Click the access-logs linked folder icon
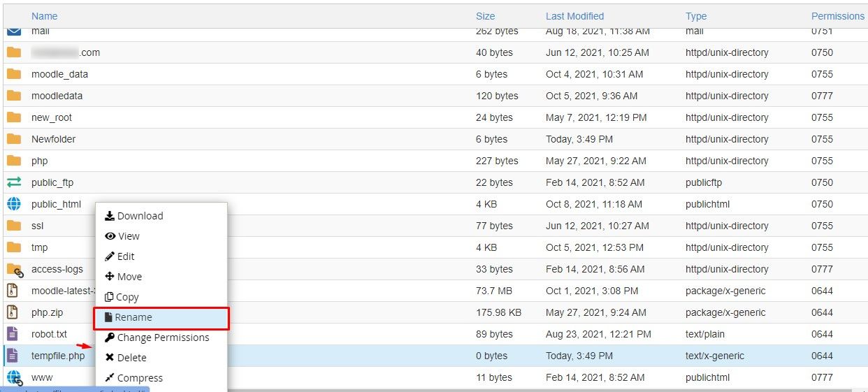Viewport: 868px width, 392px height. point(14,270)
